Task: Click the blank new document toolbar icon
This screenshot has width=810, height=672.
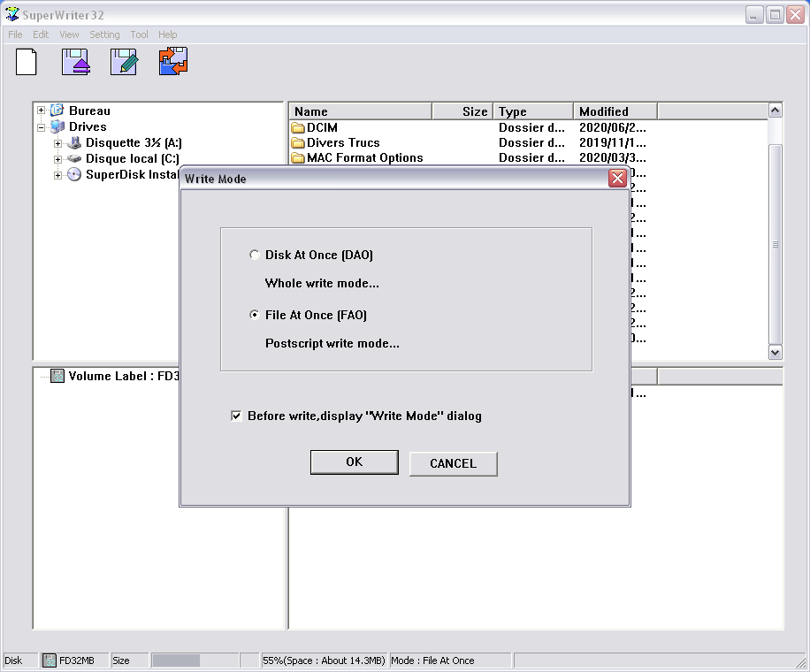Action: (27, 62)
